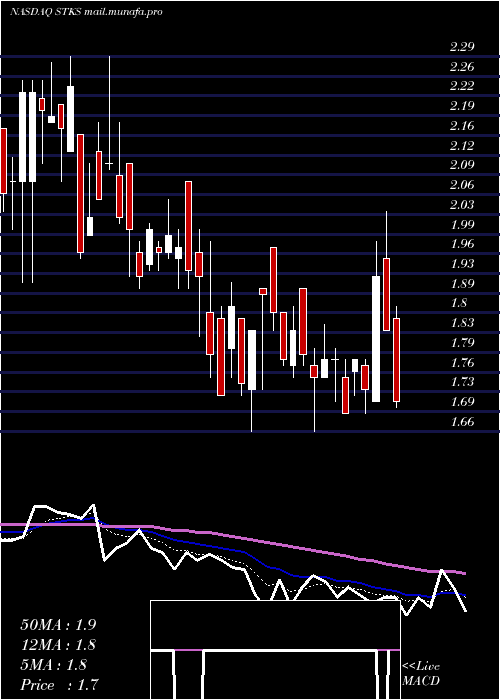Click the 1.93 price axis label
Viewport: 500px width, 700px height.
tap(462, 264)
